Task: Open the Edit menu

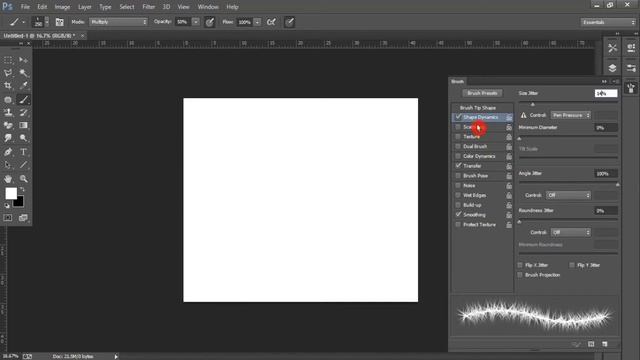Action: point(42,7)
